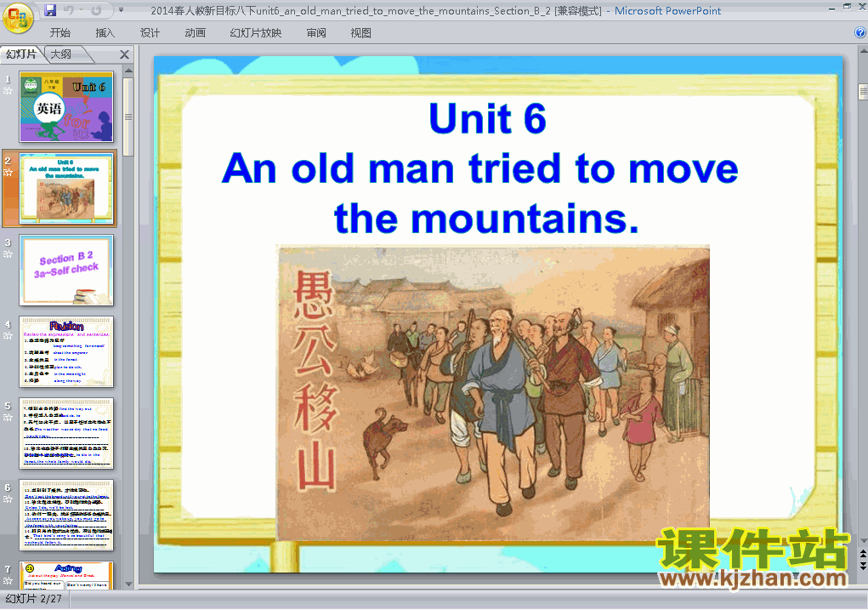Show the 幻灯片 thumbnails pane tab
Screen dimensions: 868x610
[21, 54]
